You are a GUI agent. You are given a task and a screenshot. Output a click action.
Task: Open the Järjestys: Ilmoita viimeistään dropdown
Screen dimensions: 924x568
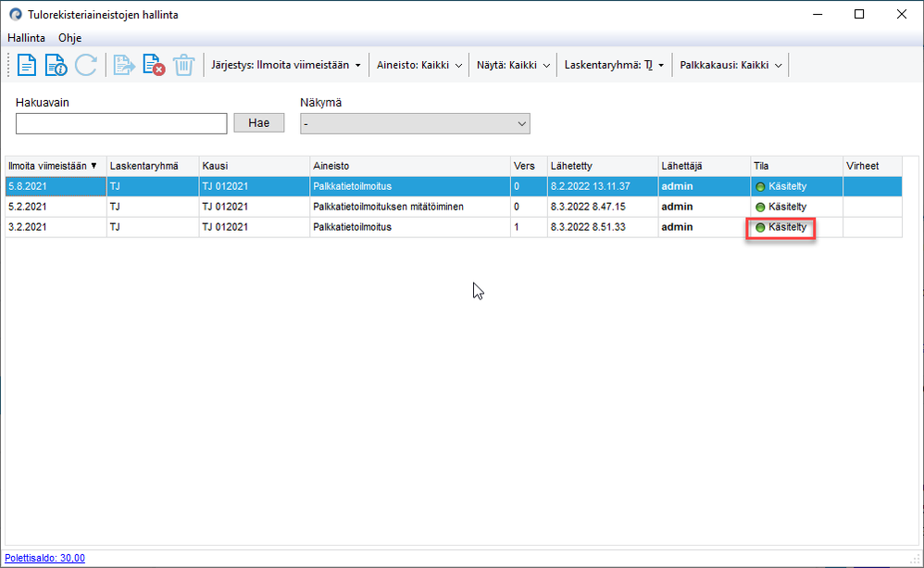286,65
